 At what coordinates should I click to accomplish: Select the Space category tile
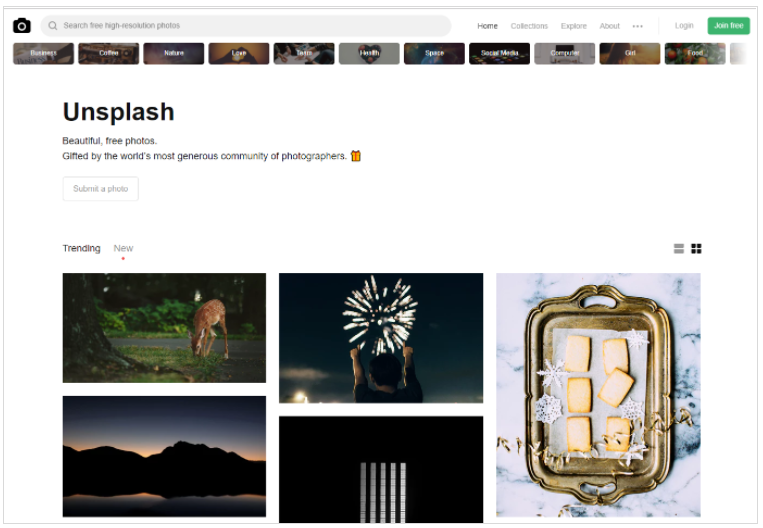tap(434, 53)
